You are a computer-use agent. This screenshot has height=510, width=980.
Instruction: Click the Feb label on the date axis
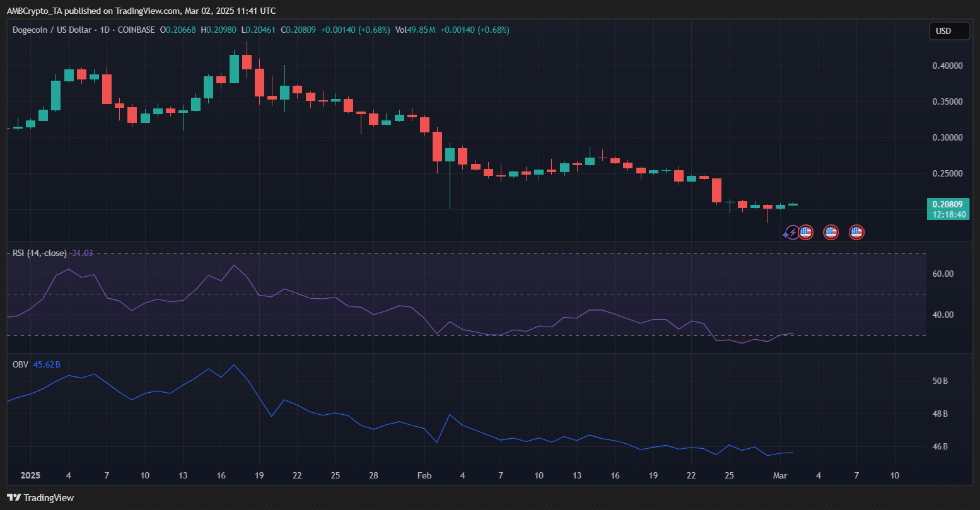coord(424,475)
